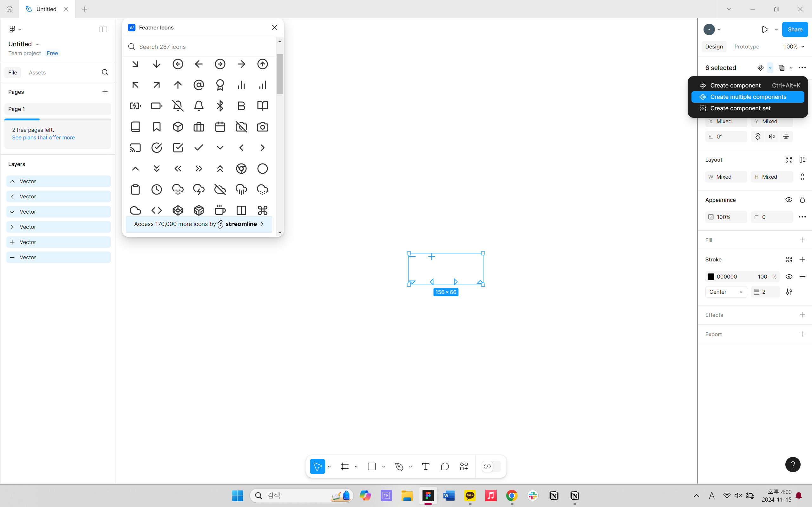Viewport: 812px width, 507px height.
Task: Click the Search 287 icons field
Action: click(x=201, y=47)
